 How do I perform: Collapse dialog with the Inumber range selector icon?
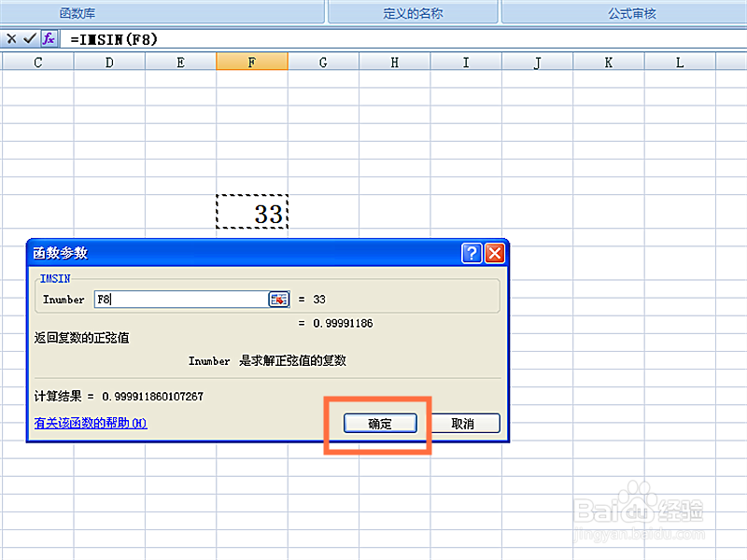coord(278,300)
